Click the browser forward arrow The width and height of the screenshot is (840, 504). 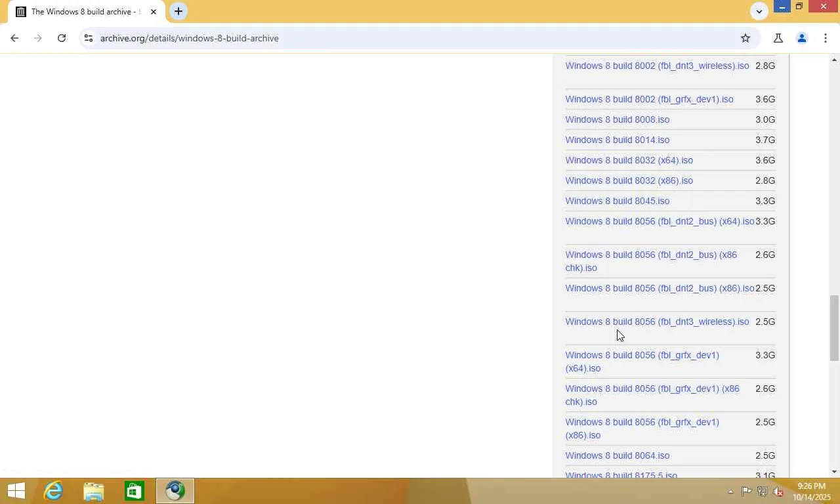[x=38, y=38]
